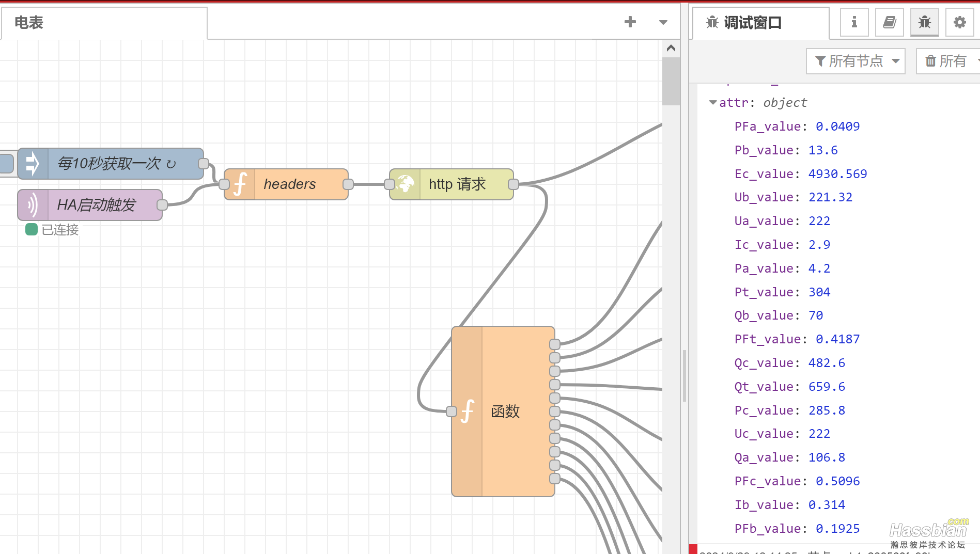Select the Ua_value: 222 entry
Screen dimensions: 980x554
click(x=782, y=221)
